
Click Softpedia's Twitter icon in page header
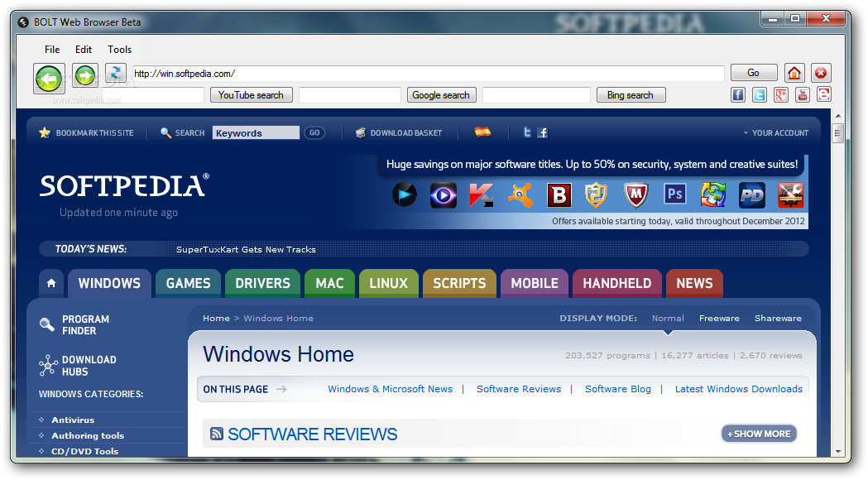point(527,132)
